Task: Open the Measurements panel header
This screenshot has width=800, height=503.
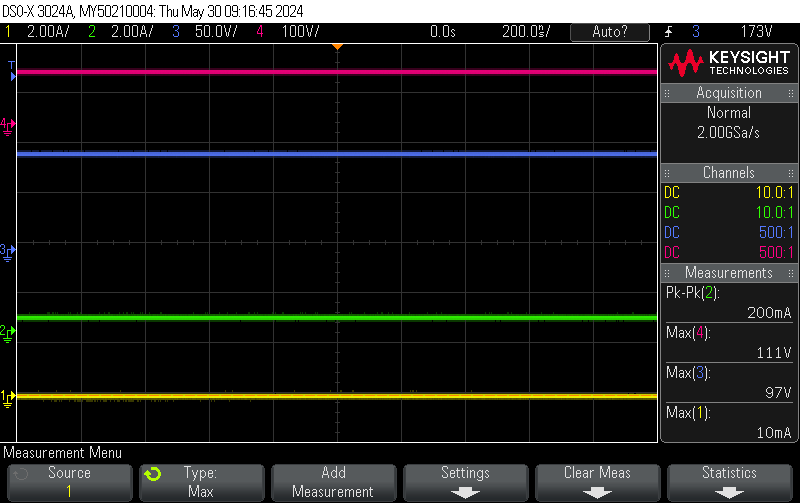Action: coord(729,273)
